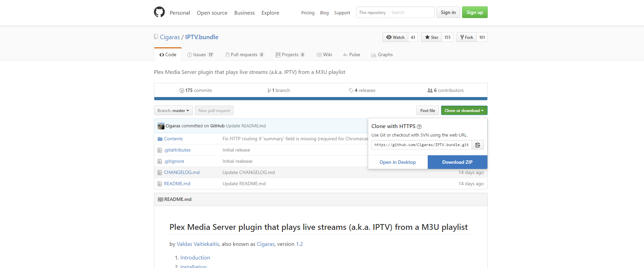Viewport: 644px width, 268px height.
Task: Open CHANGELOG.md file
Action: pyautogui.click(x=182, y=173)
